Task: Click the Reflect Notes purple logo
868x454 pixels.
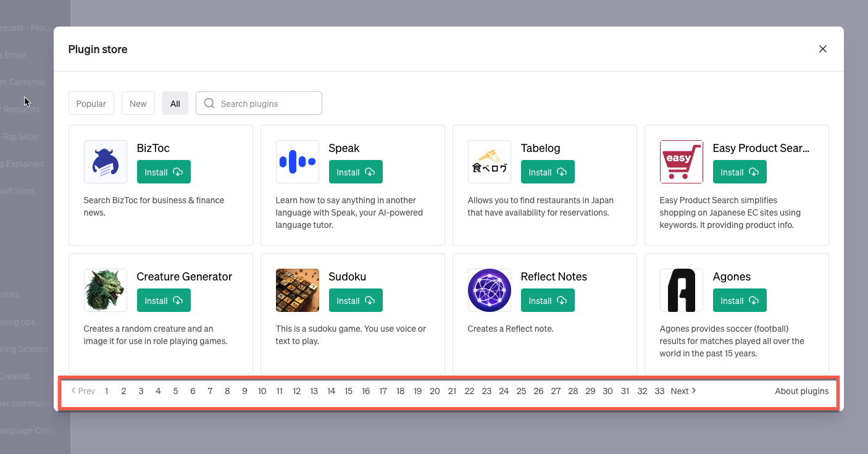Action: tap(490, 290)
